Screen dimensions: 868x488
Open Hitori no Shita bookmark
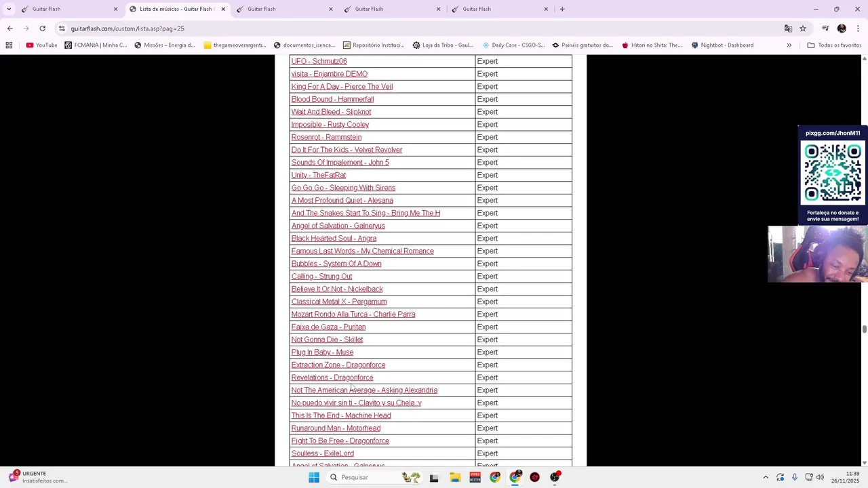(652, 45)
